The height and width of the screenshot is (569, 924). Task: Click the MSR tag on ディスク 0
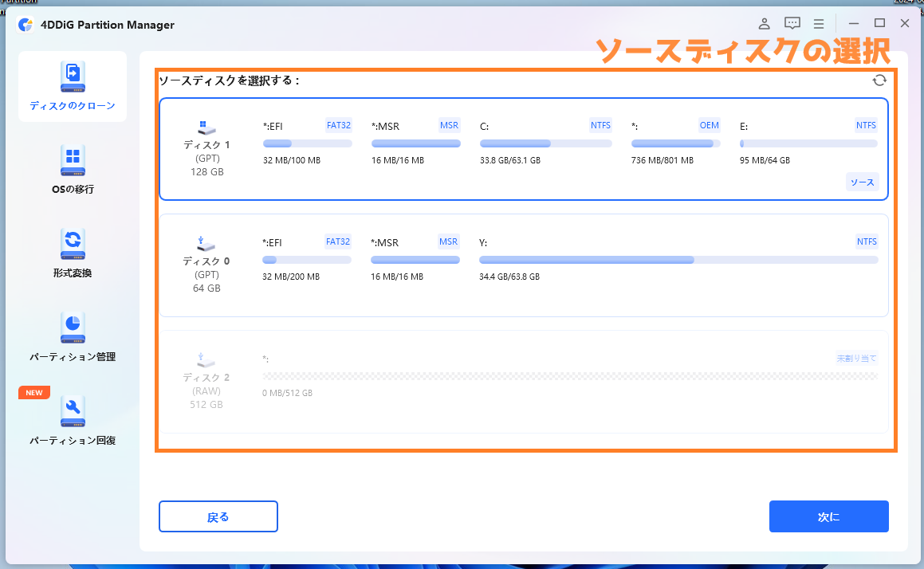pos(448,241)
